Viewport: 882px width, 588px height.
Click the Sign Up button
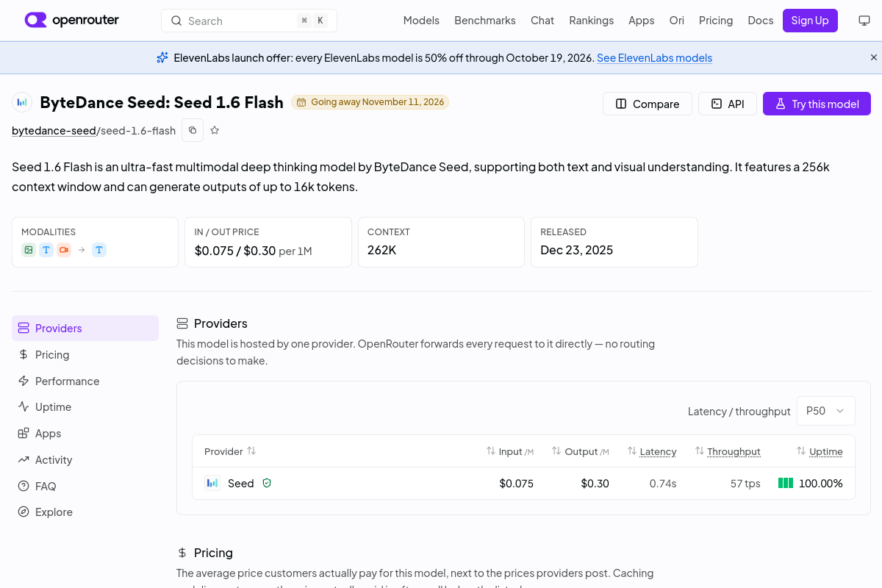click(x=810, y=21)
